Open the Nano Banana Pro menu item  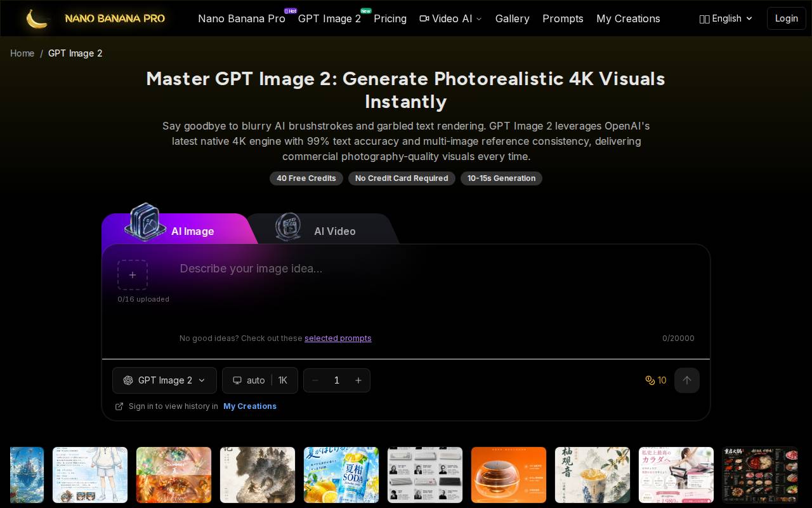(x=242, y=18)
